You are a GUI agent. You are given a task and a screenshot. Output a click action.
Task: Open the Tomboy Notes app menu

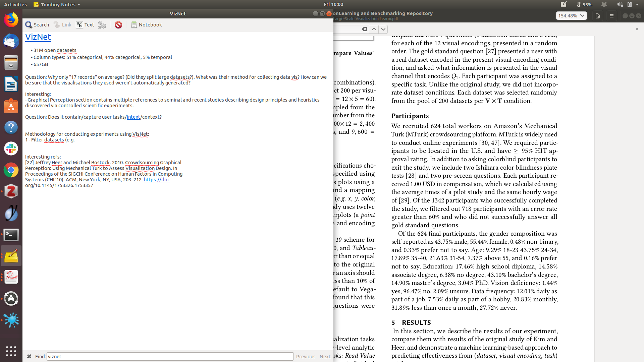[x=57, y=4]
